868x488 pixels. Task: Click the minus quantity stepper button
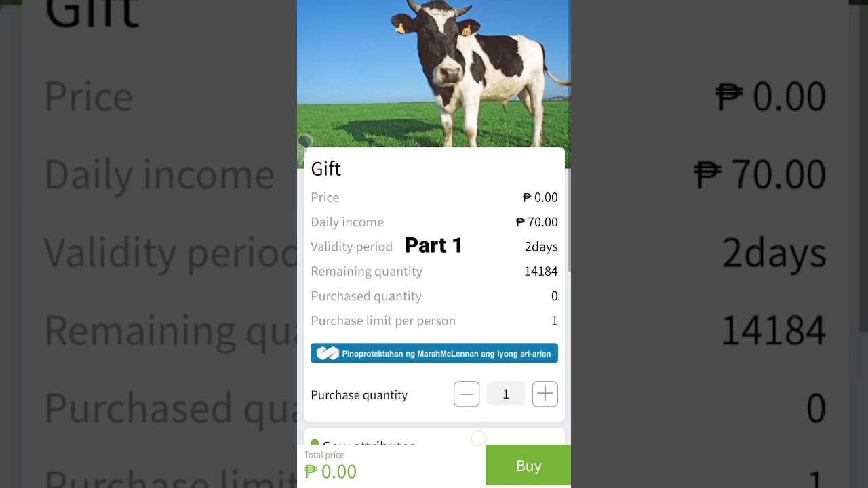(x=467, y=394)
